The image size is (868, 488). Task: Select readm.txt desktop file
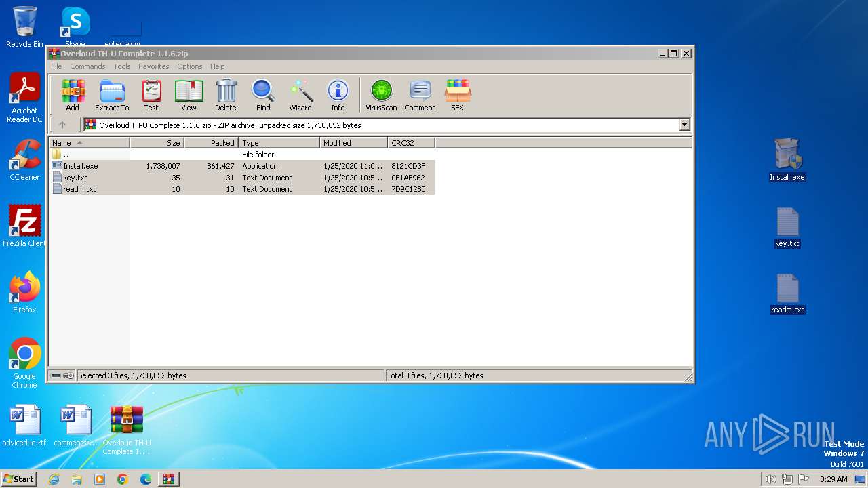coord(787,293)
